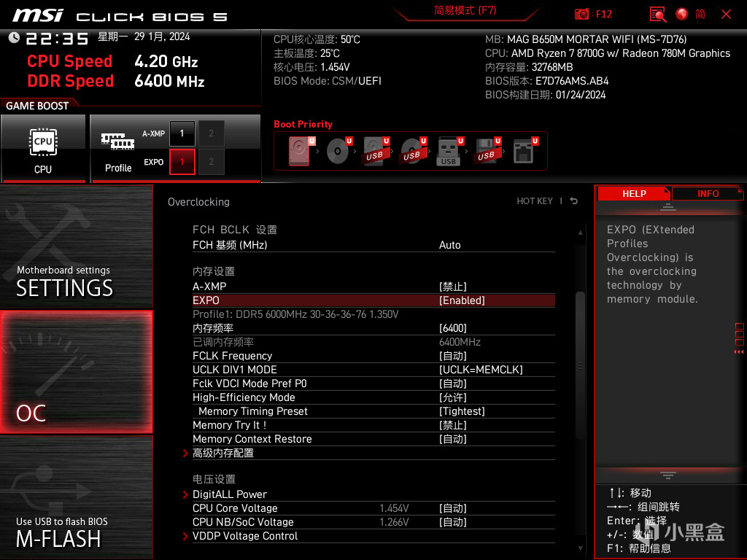Click 'Profile1: DDR5 6000MHz 30-36-36-76 1.350V' text
Viewport: 747px width, 560px height.
[295, 314]
